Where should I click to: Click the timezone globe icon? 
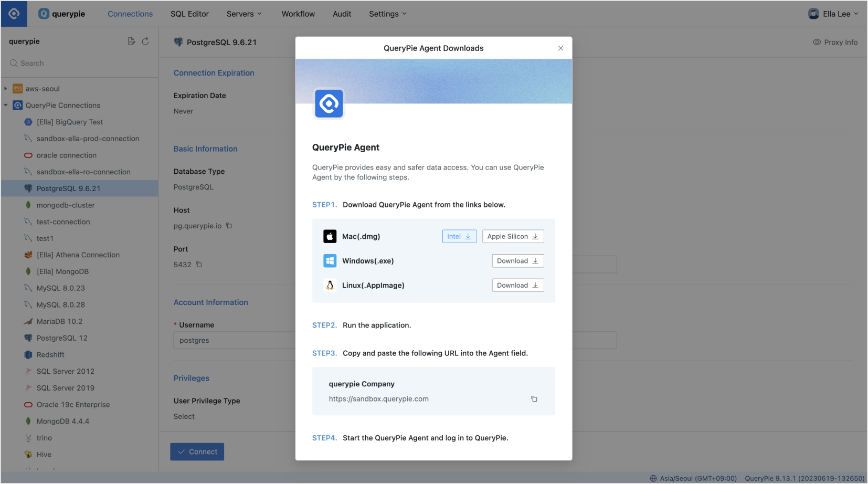tap(653, 478)
